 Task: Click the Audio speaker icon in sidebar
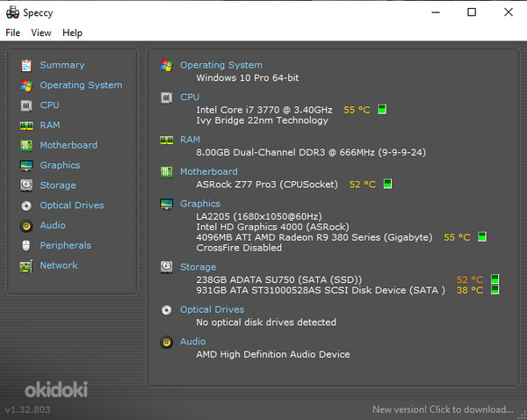[26, 226]
